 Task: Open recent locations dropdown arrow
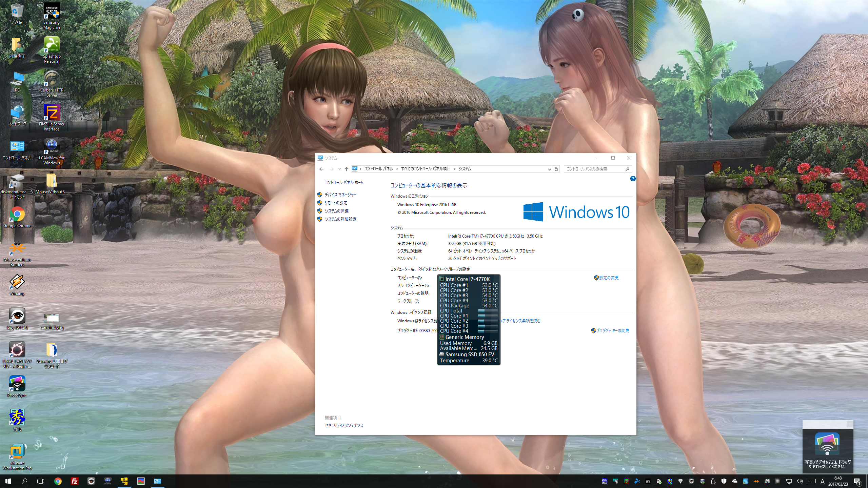(x=339, y=169)
